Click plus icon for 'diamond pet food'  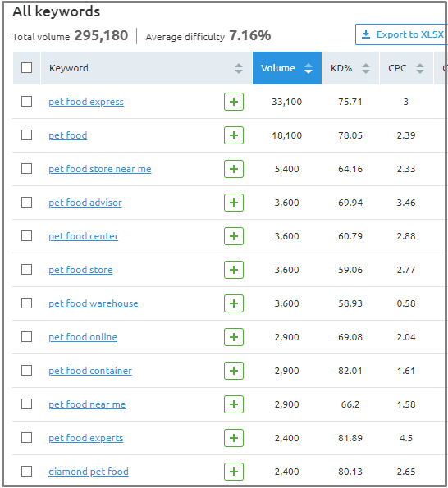pyautogui.click(x=234, y=472)
